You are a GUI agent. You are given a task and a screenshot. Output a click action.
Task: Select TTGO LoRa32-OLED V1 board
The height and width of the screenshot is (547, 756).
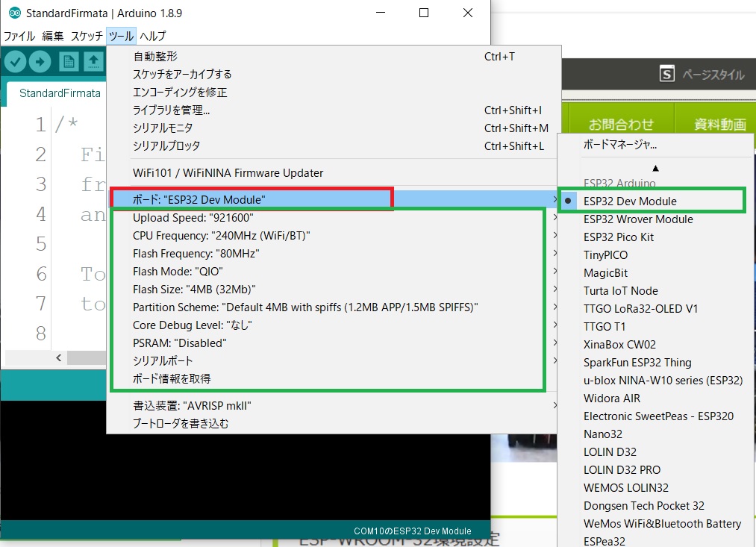tap(656, 308)
